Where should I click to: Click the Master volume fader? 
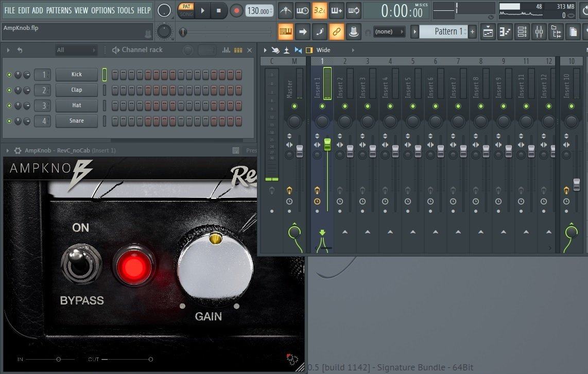click(300, 151)
